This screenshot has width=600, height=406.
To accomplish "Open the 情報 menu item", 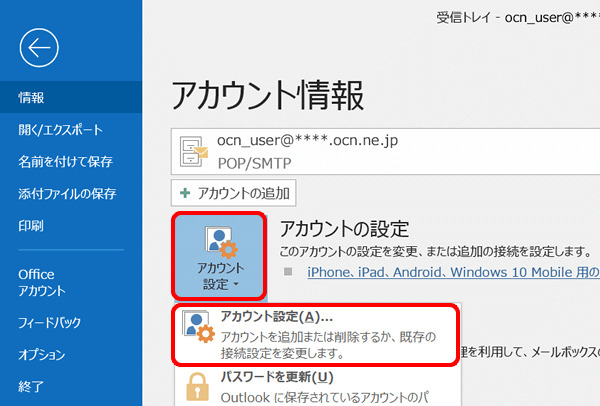I will 71,97.
